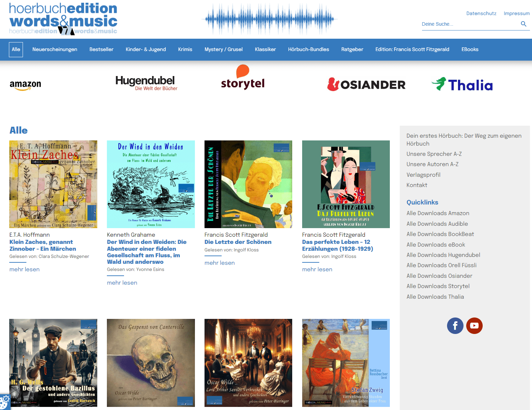This screenshot has height=410, width=532.
Task: Open the Osiander logo
Action: (x=366, y=84)
